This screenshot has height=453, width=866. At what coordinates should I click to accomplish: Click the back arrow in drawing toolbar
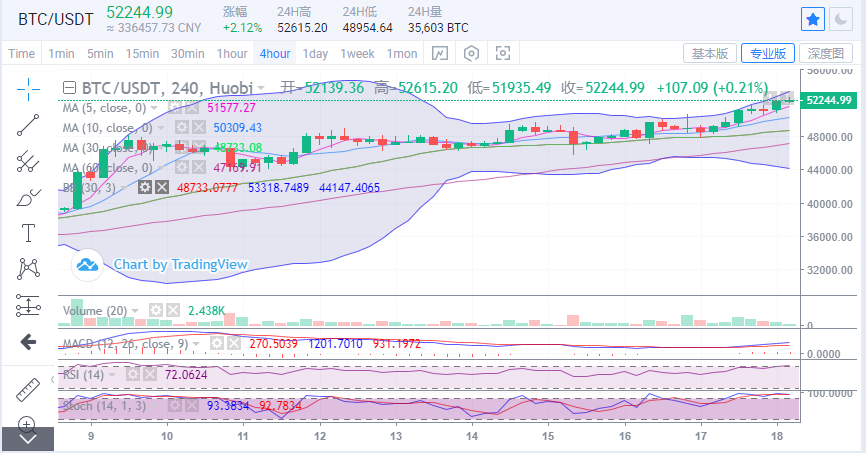click(28, 342)
